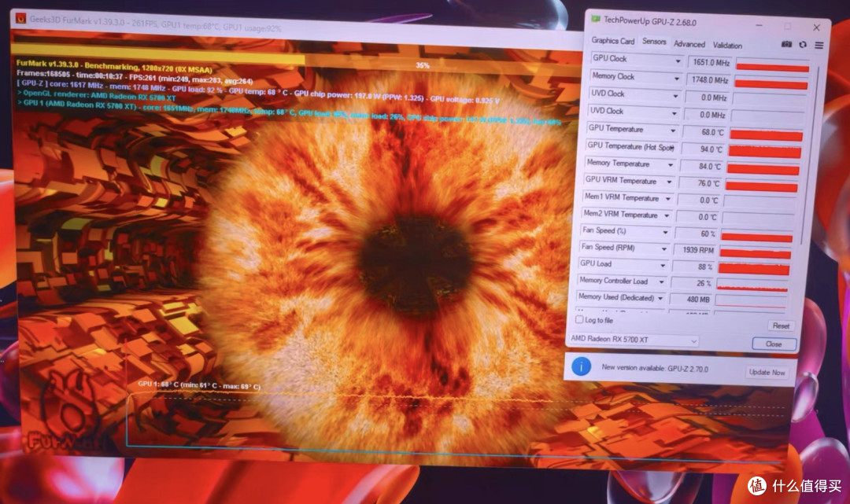Viewport: 850px width, 504px height.
Task: Click the FurMark GPU temperature graph label
Action: 199,385
